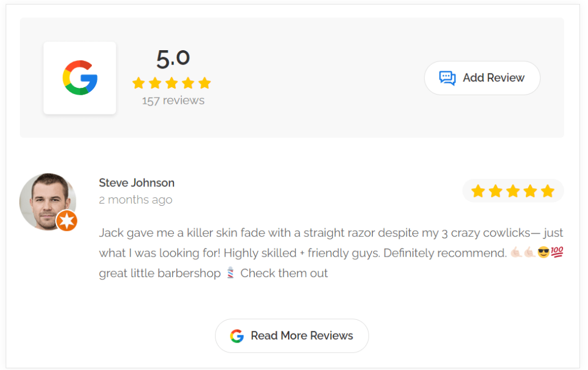This screenshot has height=370, width=588.
Task: Select the orange star badge on Steve's avatar
Action: (67, 221)
